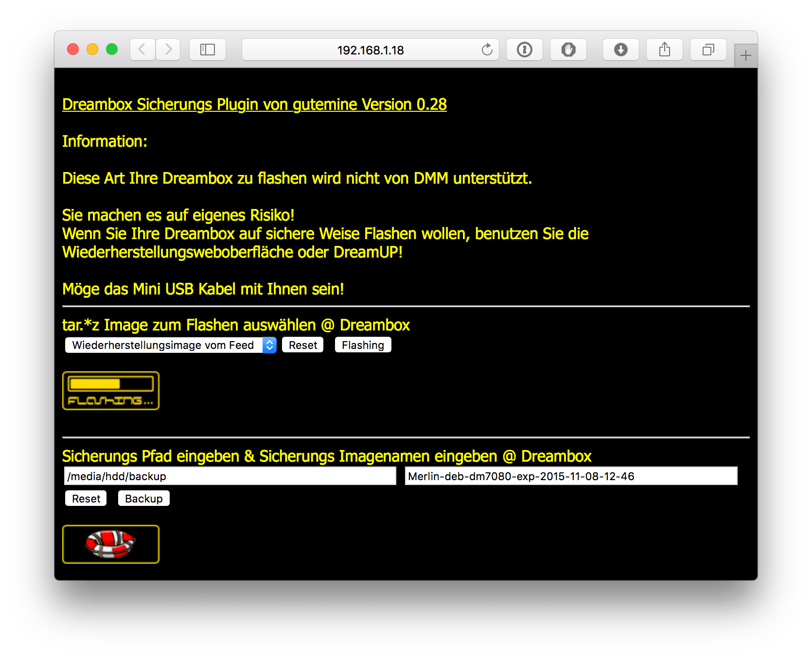This screenshot has width=812, height=658.
Task: Edit the Merlin-deb-dm7080 image name field
Action: point(571,476)
